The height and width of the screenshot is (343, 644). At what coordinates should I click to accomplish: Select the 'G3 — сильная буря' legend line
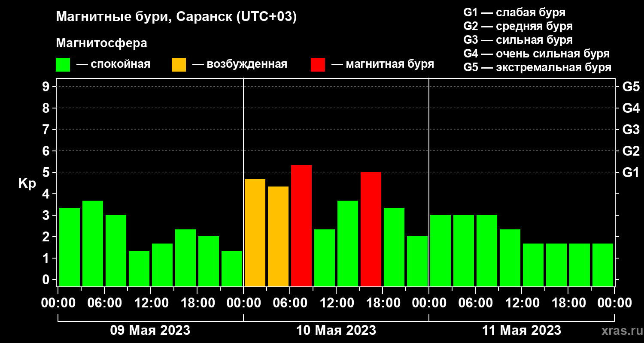pos(518,40)
